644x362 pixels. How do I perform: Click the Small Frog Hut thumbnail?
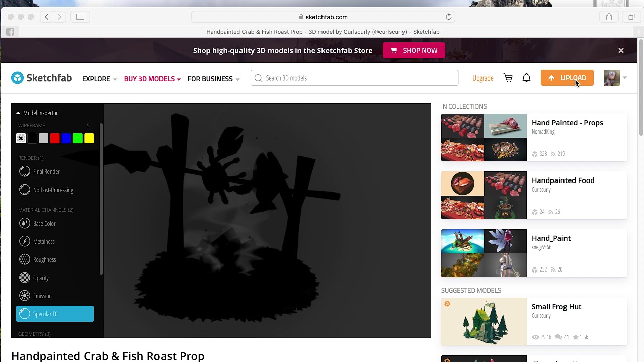click(484, 322)
